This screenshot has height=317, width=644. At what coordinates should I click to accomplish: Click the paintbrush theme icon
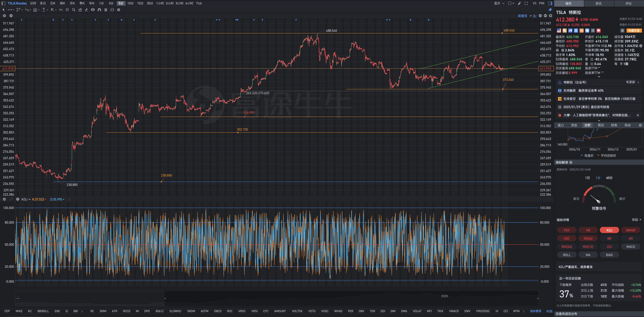(x=519, y=3)
